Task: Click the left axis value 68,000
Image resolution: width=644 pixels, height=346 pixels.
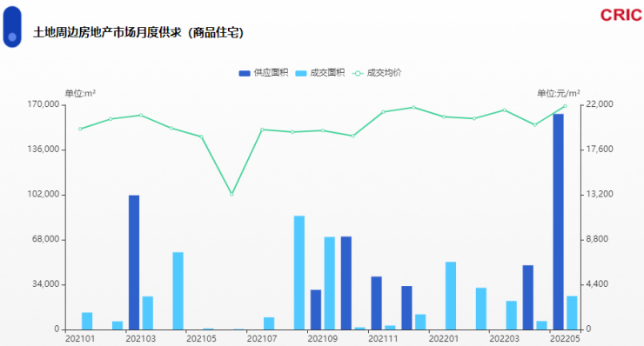Action: tap(46, 239)
